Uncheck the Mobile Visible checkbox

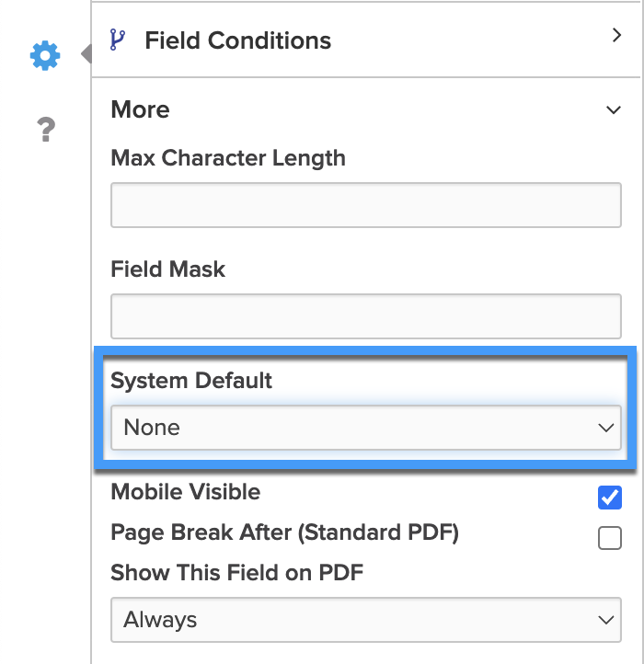coord(610,498)
